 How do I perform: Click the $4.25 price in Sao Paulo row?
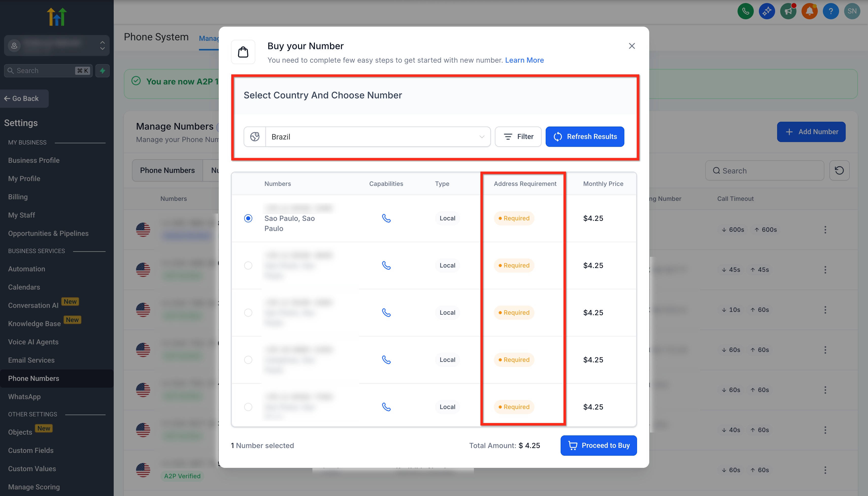(x=593, y=218)
